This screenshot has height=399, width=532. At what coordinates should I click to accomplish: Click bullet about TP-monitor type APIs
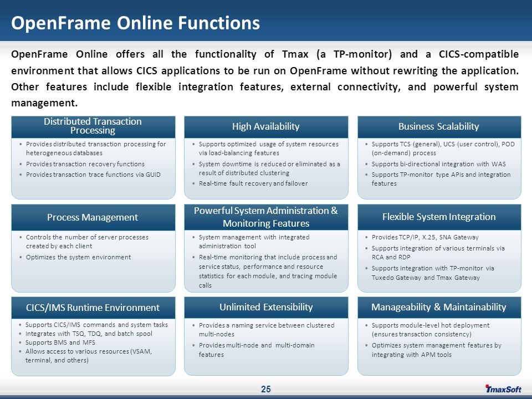pyautogui.click(x=441, y=179)
